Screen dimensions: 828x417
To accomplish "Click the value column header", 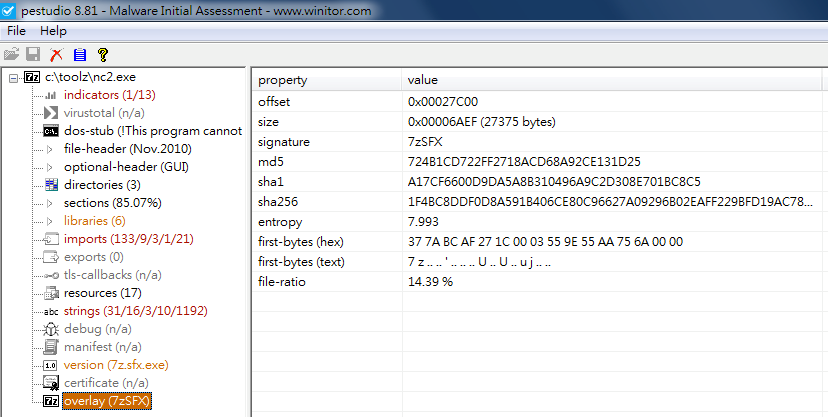I will coord(611,80).
